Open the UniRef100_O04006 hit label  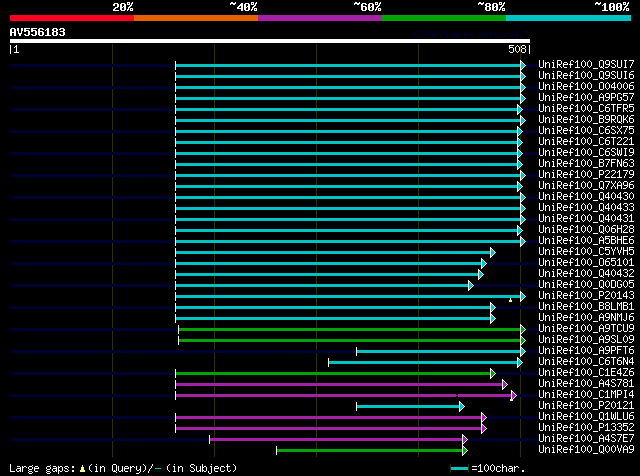[x=586, y=86]
